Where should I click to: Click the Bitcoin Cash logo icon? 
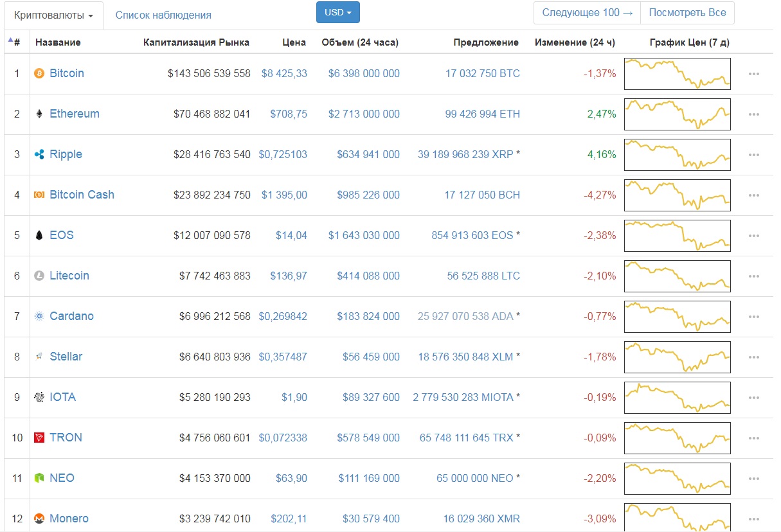(x=39, y=195)
